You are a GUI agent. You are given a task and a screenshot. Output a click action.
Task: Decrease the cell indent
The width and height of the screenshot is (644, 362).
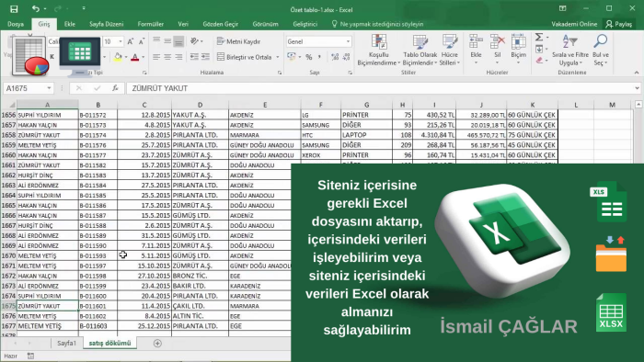tap(194, 57)
